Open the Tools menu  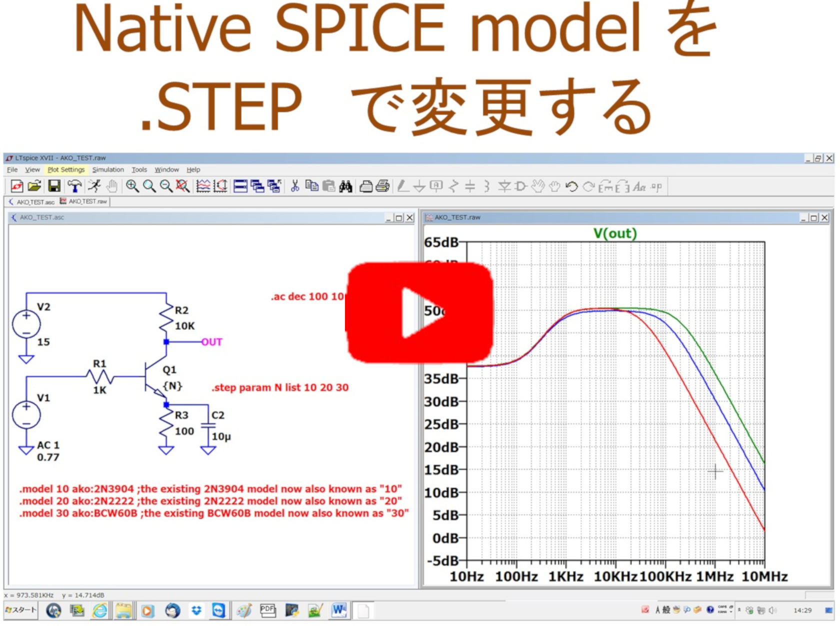tap(139, 170)
